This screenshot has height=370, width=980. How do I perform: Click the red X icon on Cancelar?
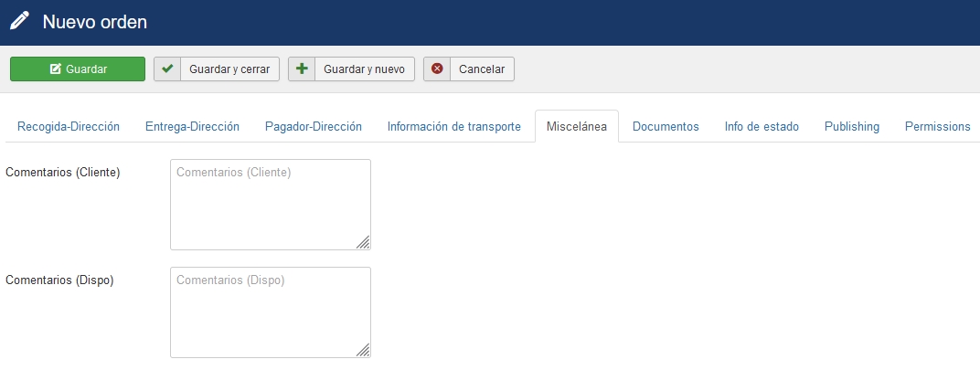pyautogui.click(x=437, y=69)
